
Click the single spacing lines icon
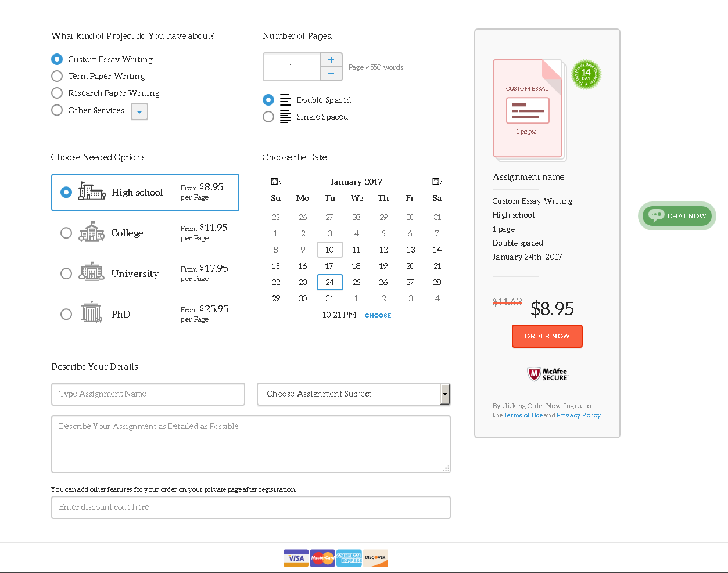285,117
